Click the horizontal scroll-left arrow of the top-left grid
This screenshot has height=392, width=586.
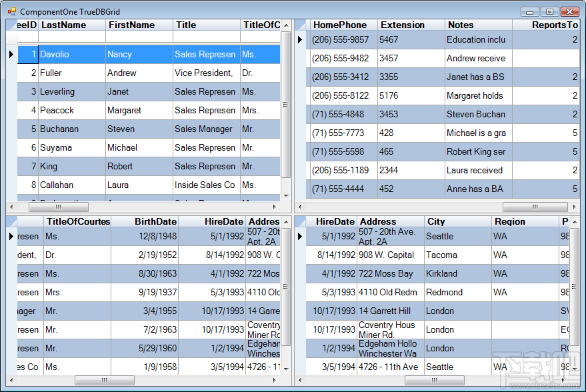11,207
